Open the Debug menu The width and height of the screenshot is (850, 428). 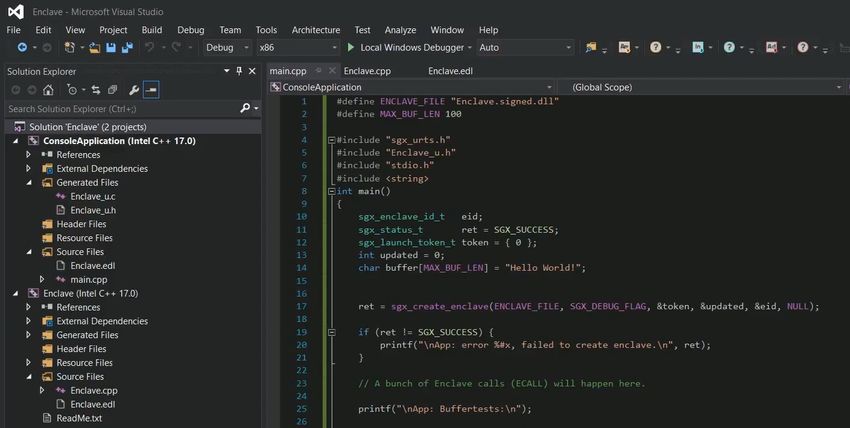coord(191,30)
